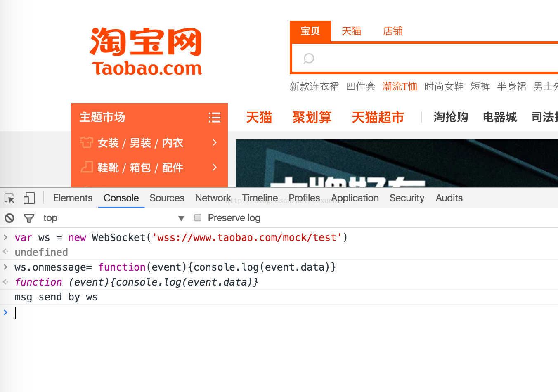The width and height of the screenshot is (558, 392).
Task: Click the search magnifier icon in Taobao search box
Action: pyautogui.click(x=309, y=58)
